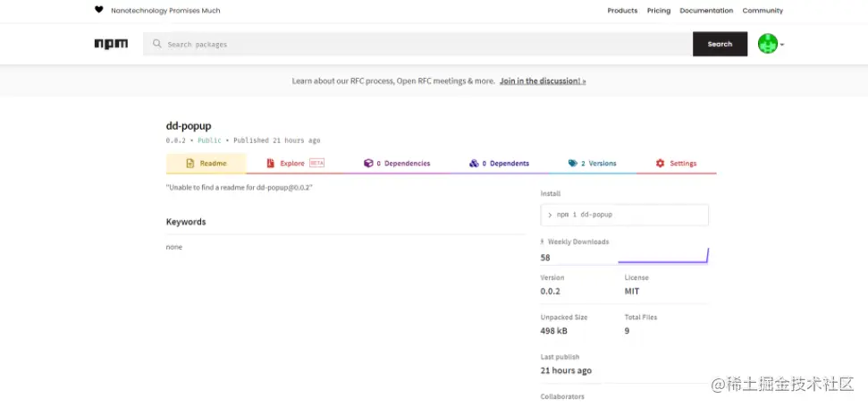Click the Last publish 21 hours ago
The image size is (868, 407).
(566, 370)
